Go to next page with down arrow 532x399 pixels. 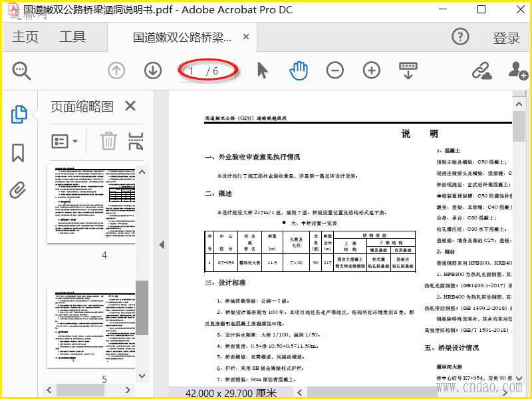[153, 71]
